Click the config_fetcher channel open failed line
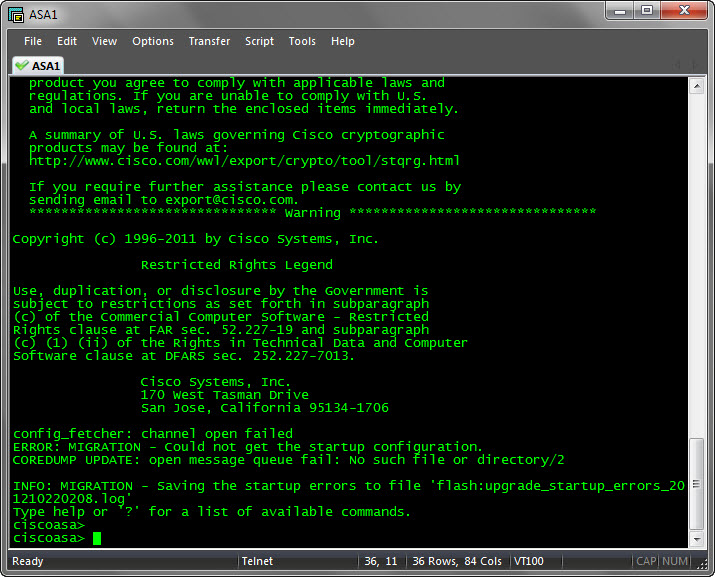The height and width of the screenshot is (577, 715). [x=153, y=434]
